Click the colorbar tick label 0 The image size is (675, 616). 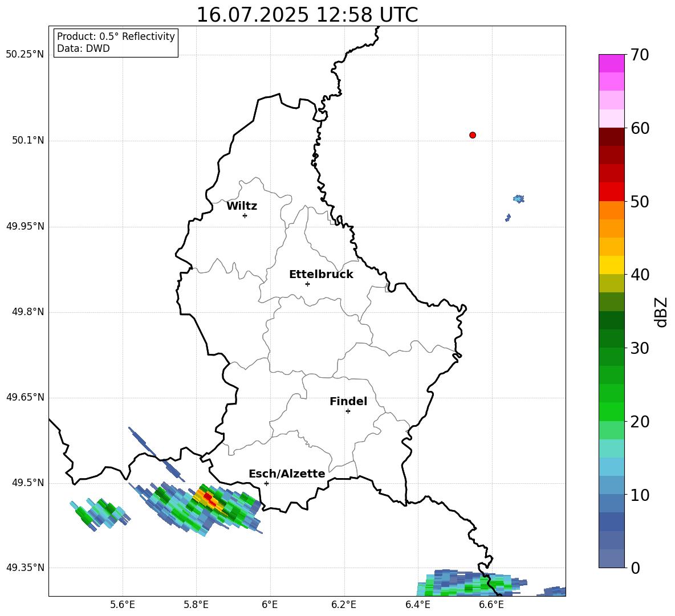click(x=635, y=568)
